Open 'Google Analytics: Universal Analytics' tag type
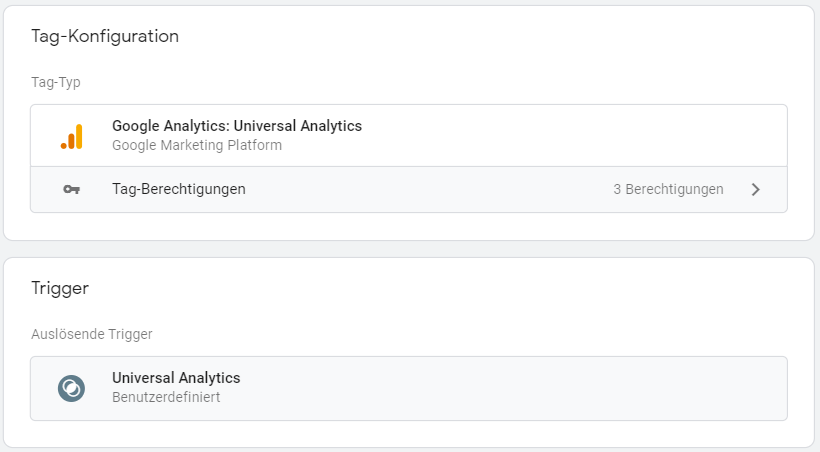Viewport: 820px width, 452px height. pyautogui.click(x=237, y=126)
